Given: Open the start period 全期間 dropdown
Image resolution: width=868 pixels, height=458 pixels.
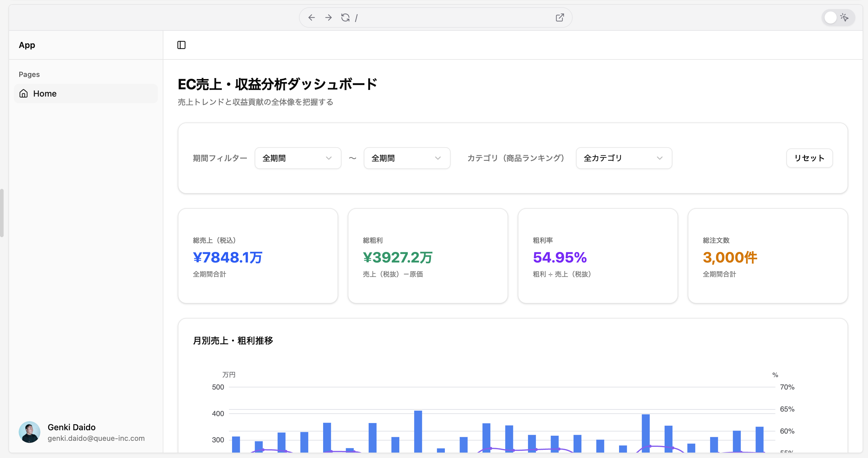Looking at the screenshot, I should pos(297,158).
